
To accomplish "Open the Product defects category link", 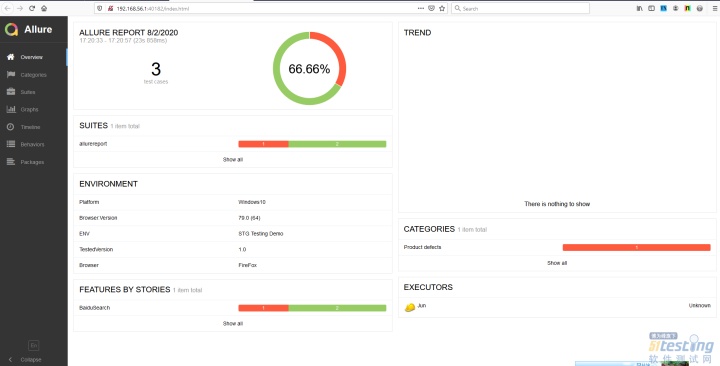I will click(422, 247).
